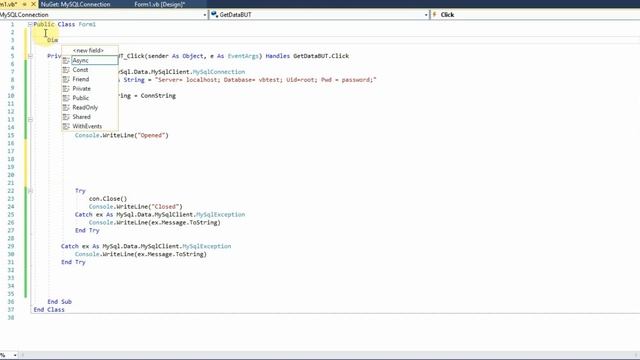Click Handles GetDataBUT.Click on line 5
640x360 pixels.
pyautogui.click(x=307, y=56)
